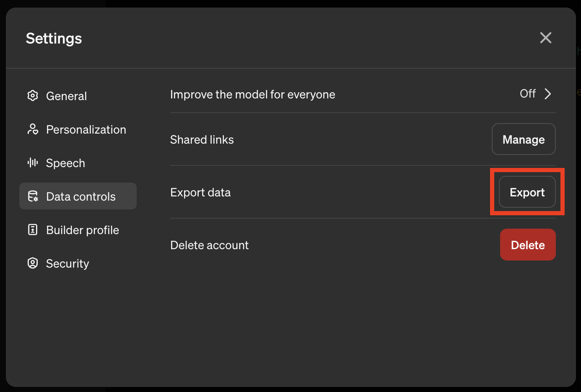Click the Security shield icon
This screenshot has height=392, width=581.
pyautogui.click(x=33, y=263)
